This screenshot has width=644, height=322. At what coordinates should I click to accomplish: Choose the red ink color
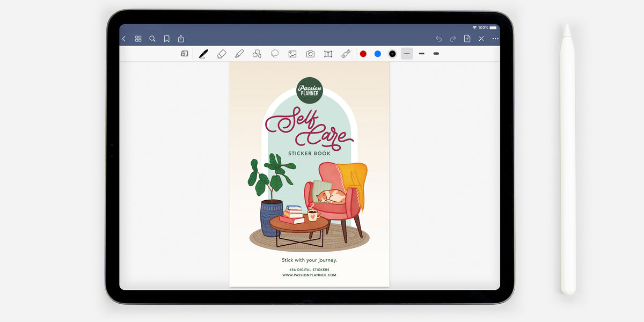[x=363, y=54]
